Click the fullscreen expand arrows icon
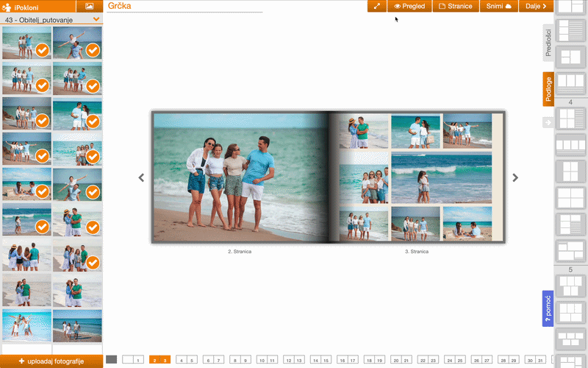Viewport: 588px width, 368px height. 377,6
